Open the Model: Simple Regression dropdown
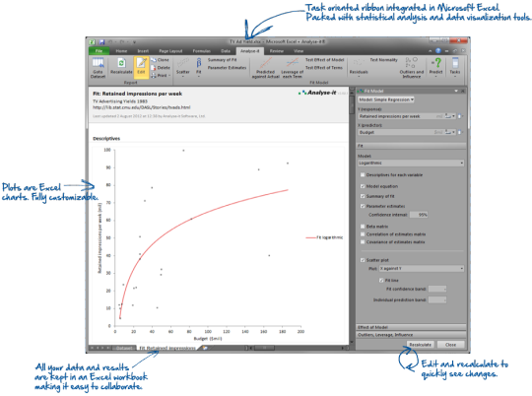This screenshot has width=532, height=396. (386, 99)
